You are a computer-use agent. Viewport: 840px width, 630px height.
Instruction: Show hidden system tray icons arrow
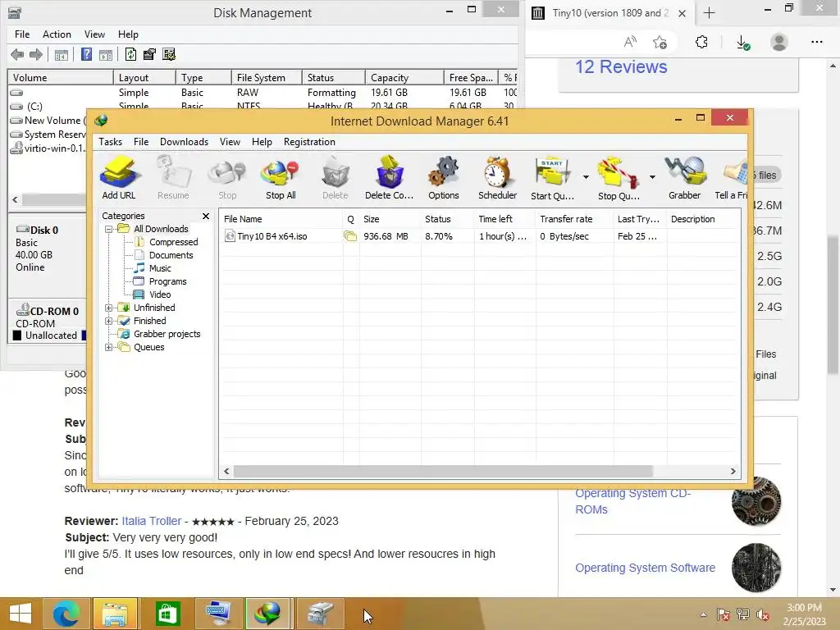[x=703, y=614]
